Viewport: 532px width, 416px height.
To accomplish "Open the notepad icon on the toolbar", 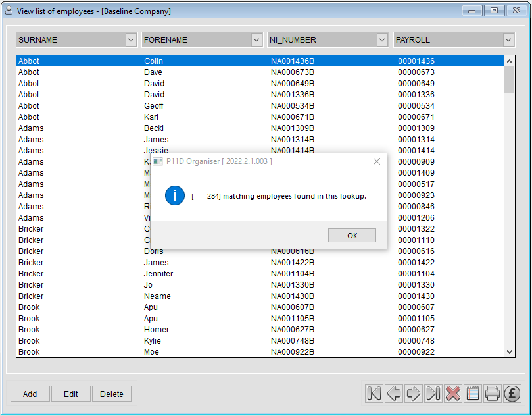I will click(x=472, y=393).
